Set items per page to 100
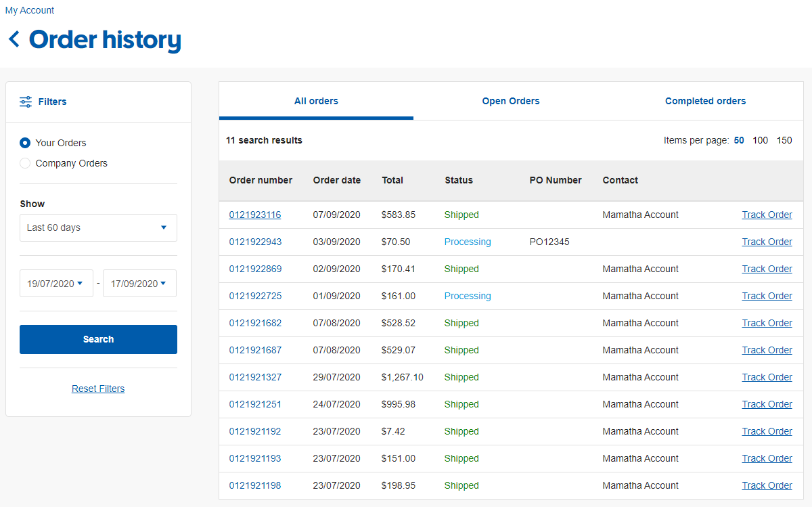Viewport: 812px width, 507px height. pyautogui.click(x=760, y=140)
